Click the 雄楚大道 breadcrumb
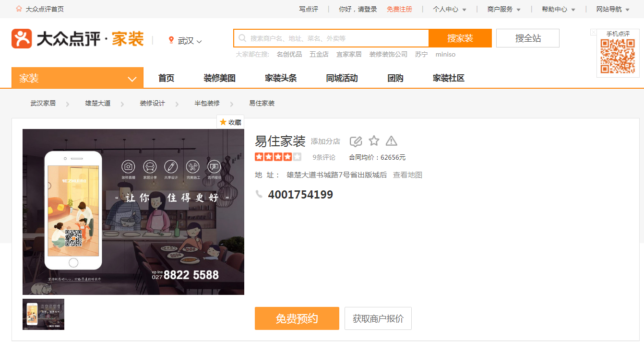The image size is (644, 351). (x=98, y=103)
